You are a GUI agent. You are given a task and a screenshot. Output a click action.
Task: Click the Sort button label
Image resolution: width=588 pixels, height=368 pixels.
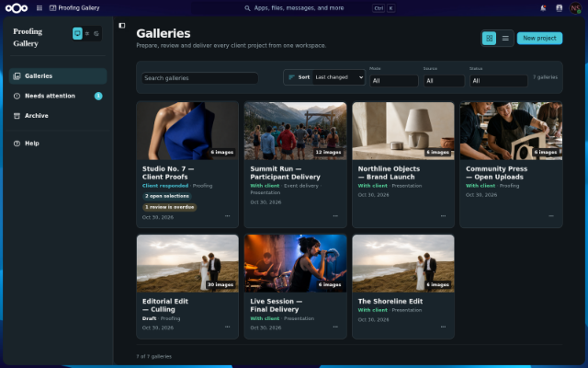[304, 77]
